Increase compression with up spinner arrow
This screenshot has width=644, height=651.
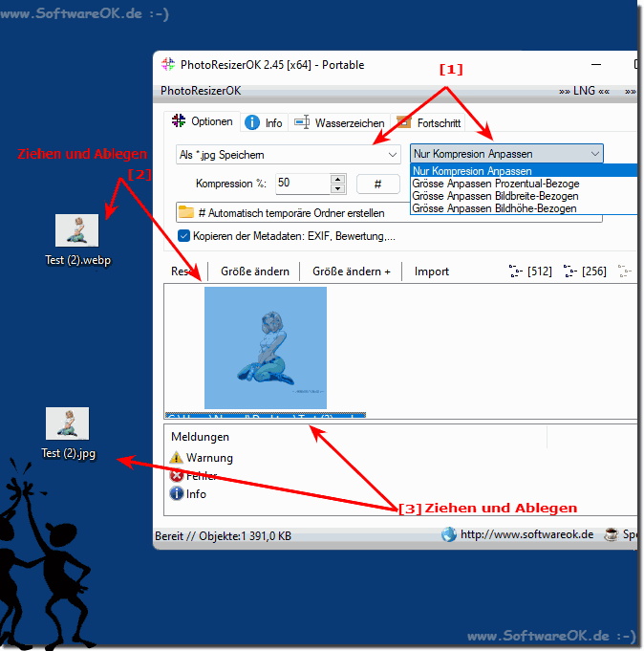pyautogui.click(x=338, y=179)
